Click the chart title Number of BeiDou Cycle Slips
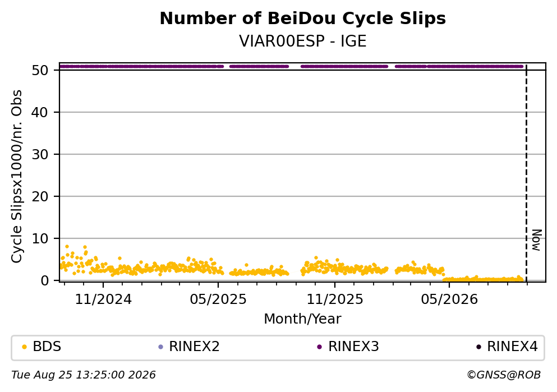This screenshot has height=392, width=557. (x=303, y=19)
